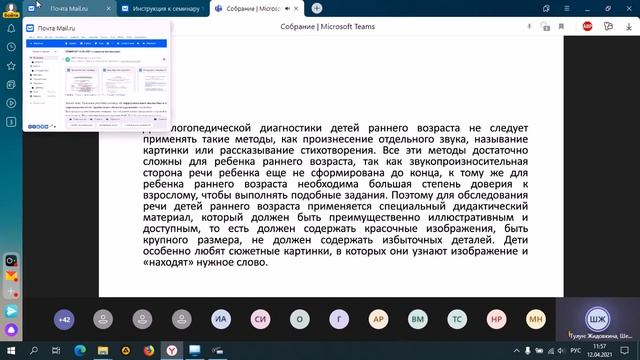Screen dimensions: 640x360
Task: Open the favorites star in sidebar
Action: [11, 66]
